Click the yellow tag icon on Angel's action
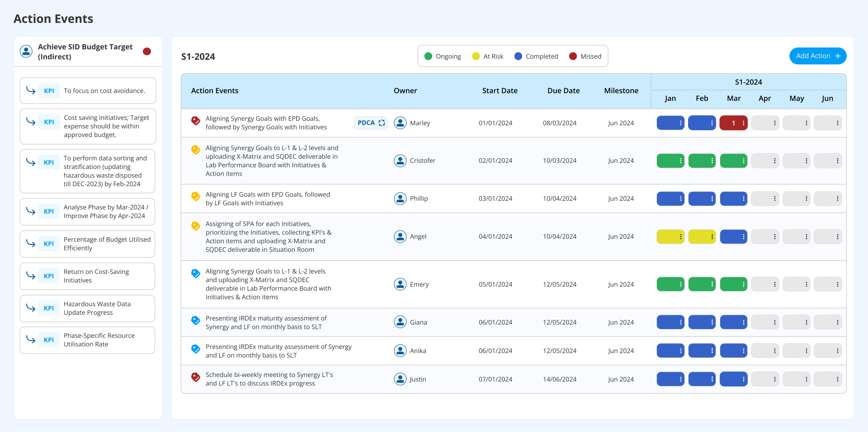 [x=196, y=226]
